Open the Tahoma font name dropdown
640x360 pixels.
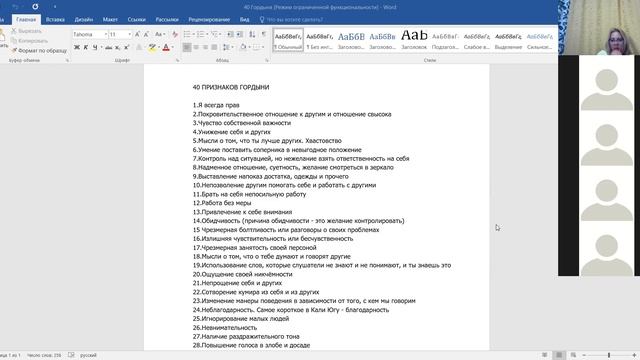tap(106, 34)
